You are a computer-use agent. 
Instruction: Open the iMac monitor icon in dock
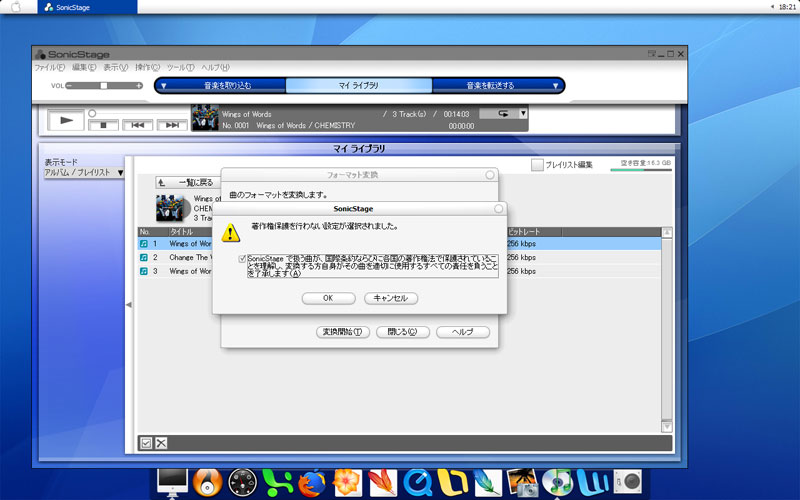(x=172, y=483)
